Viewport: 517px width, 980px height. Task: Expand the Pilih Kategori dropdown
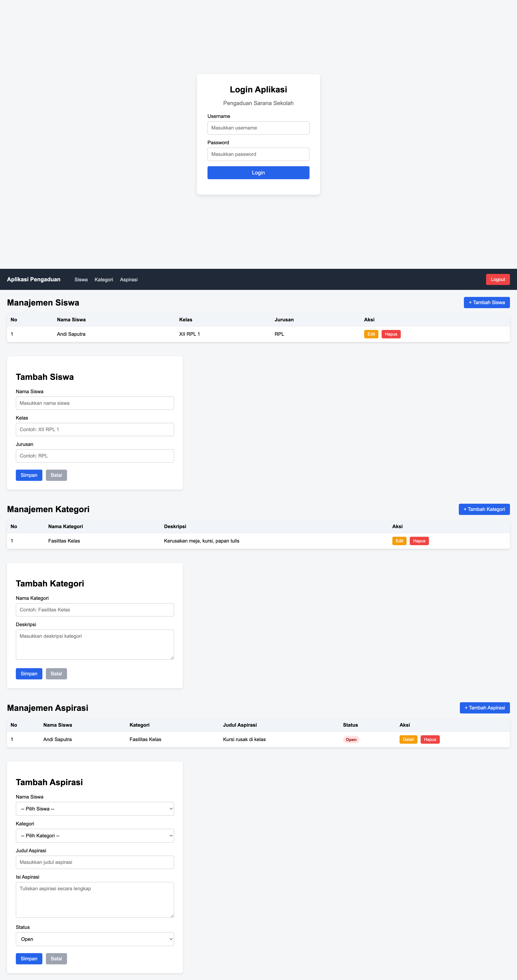coord(95,835)
